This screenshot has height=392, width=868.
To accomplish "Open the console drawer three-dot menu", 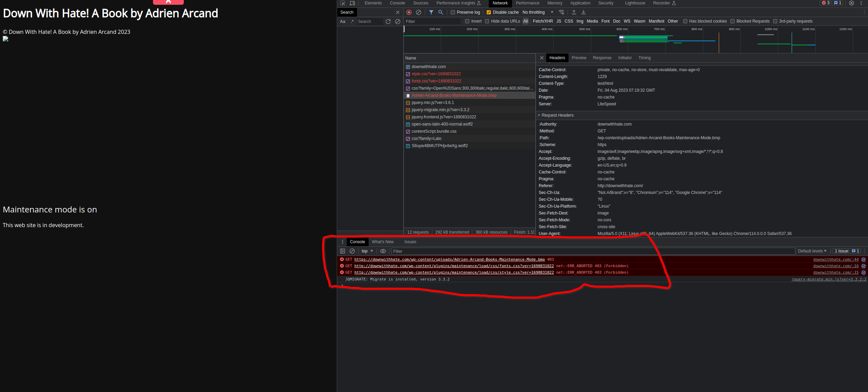I will point(343,242).
